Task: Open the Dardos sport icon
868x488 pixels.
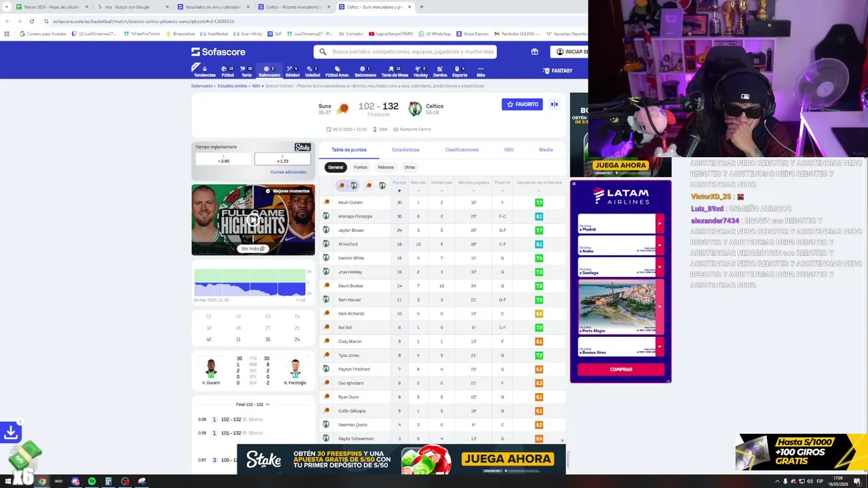Action: click(439, 71)
